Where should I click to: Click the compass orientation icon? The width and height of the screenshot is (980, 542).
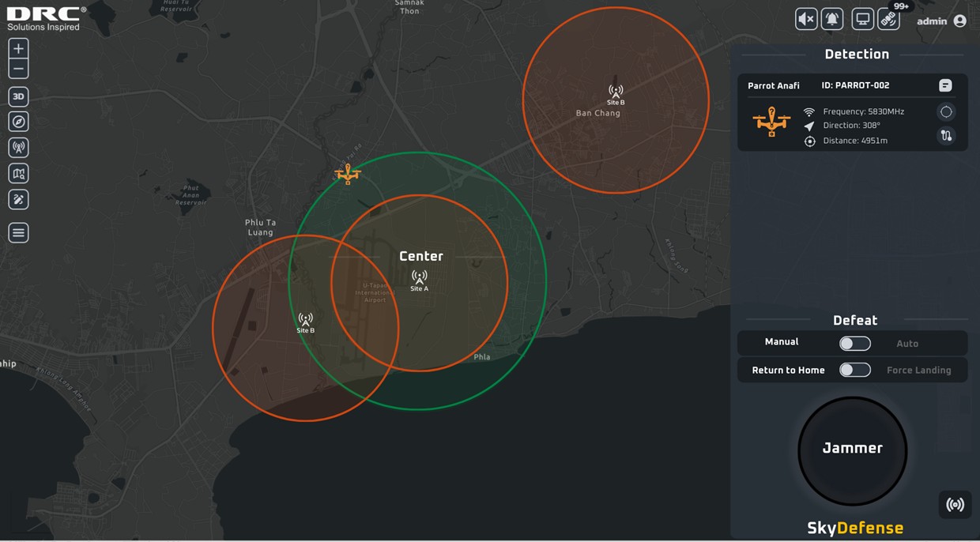18,122
